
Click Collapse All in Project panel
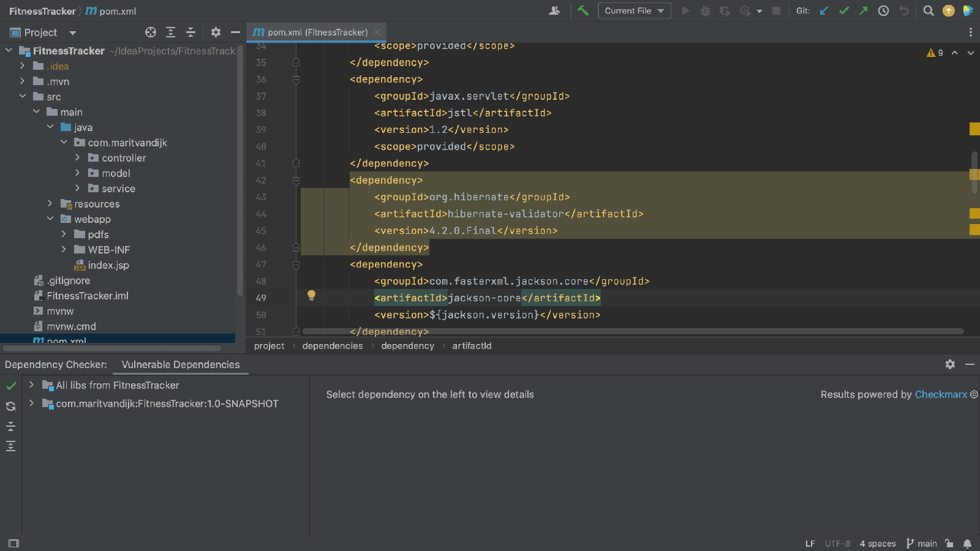pyautogui.click(x=190, y=32)
